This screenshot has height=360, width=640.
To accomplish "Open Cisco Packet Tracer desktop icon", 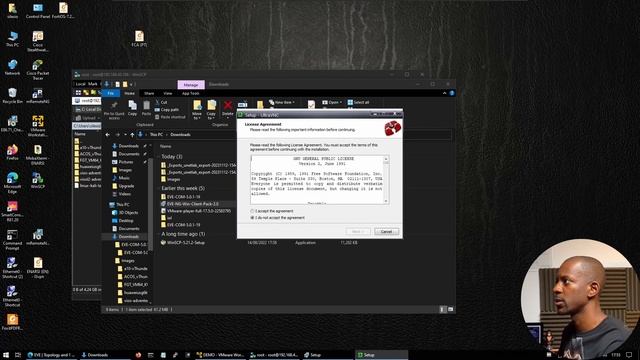I will coord(38,70).
